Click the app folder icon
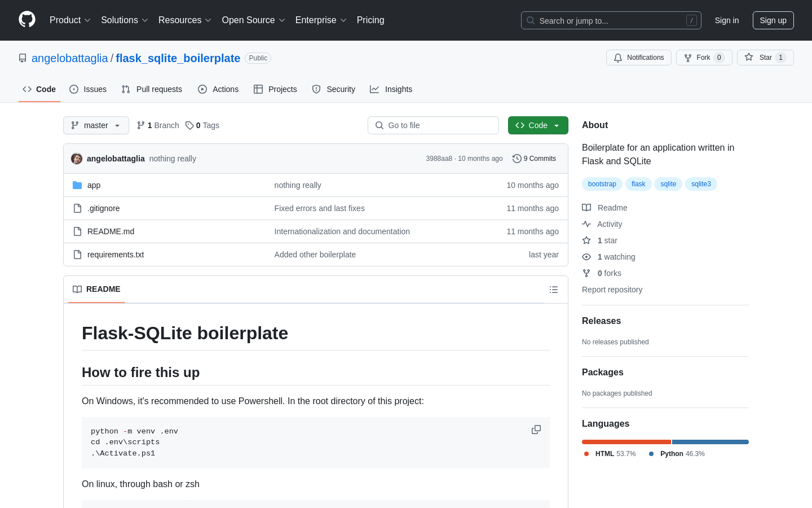This screenshot has width=812, height=508. point(77,185)
